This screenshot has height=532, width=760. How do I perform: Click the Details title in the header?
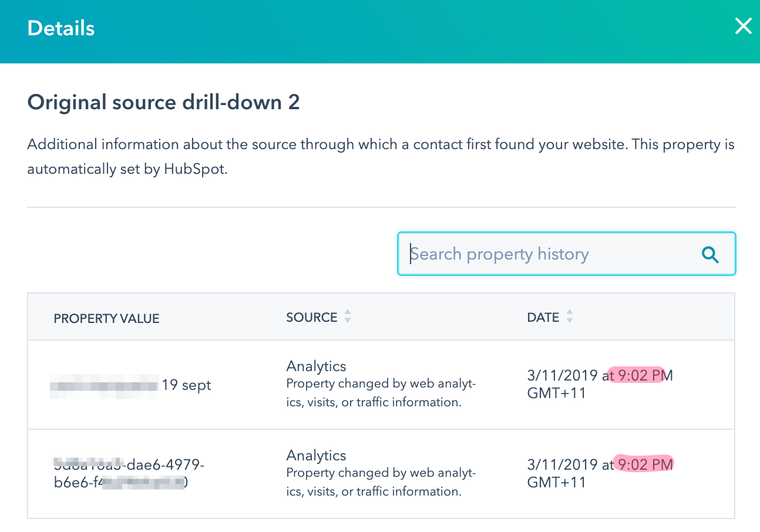61,28
